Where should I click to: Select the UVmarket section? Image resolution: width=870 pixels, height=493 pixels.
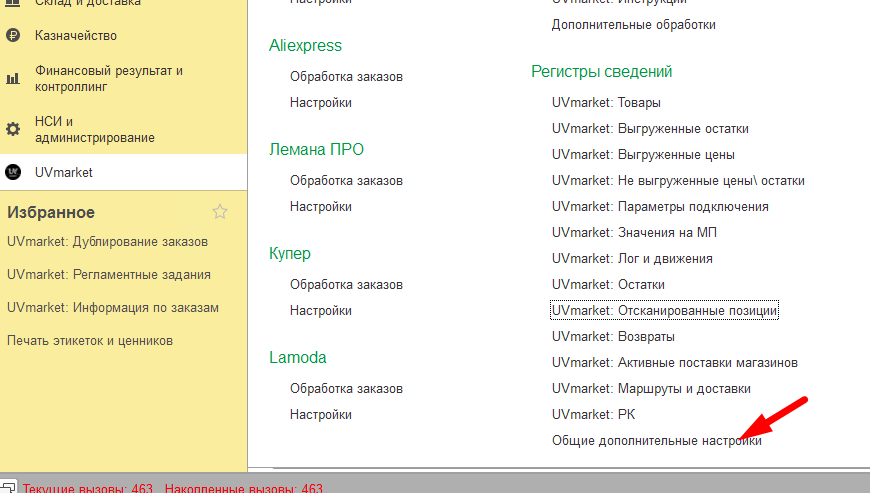tap(64, 172)
